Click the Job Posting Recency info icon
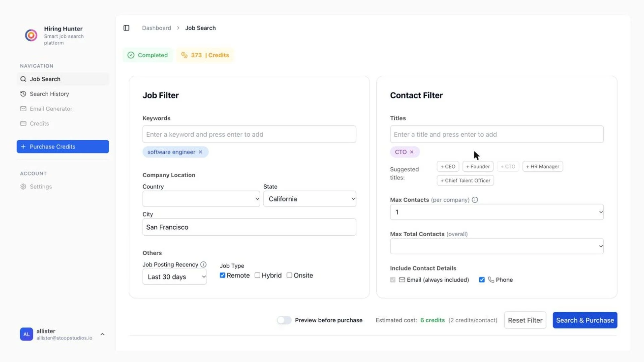 pyautogui.click(x=203, y=264)
